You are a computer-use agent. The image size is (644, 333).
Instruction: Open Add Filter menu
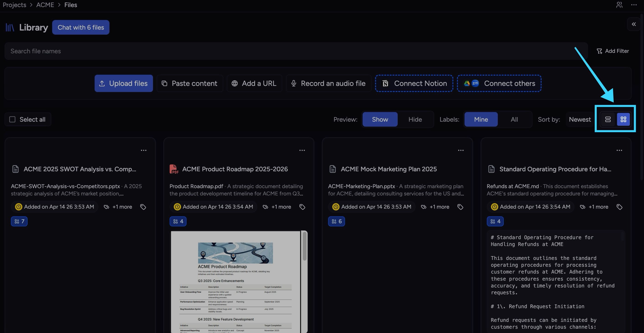[x=613, y=51]
